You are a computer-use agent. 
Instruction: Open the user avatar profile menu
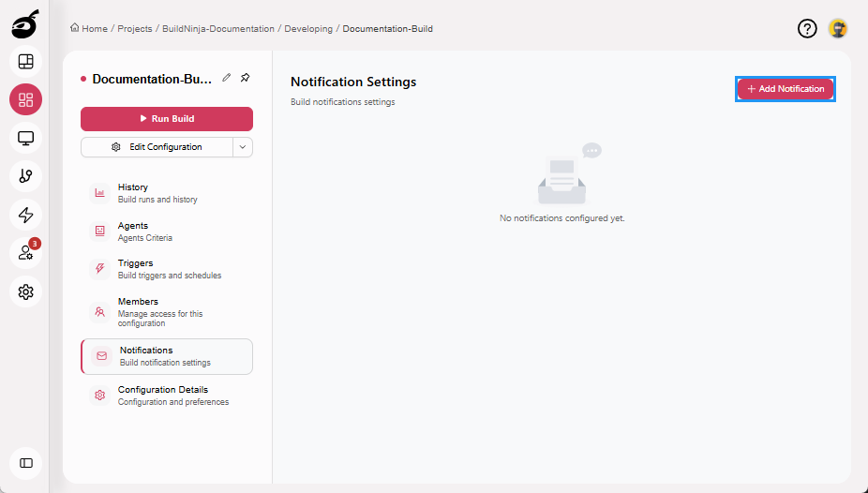coord(838,28)
